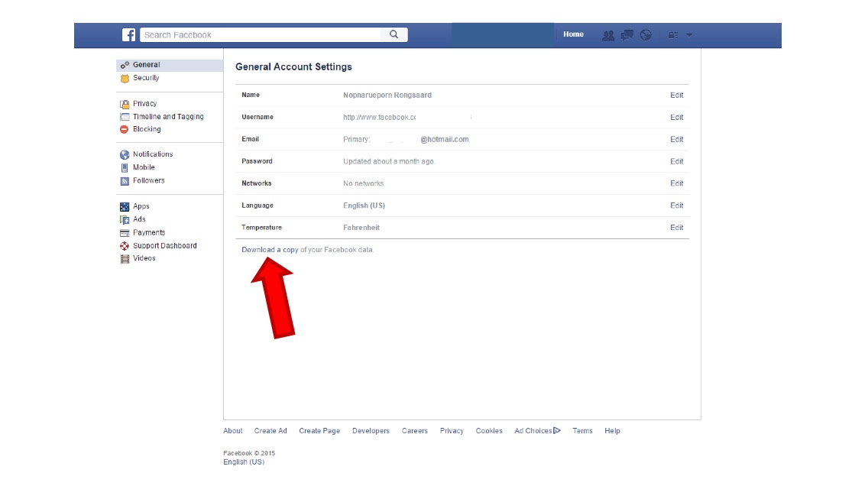This screenshot has width=868, height=489.
Task: Open the Privacy footer link
Action: (452, 431)
